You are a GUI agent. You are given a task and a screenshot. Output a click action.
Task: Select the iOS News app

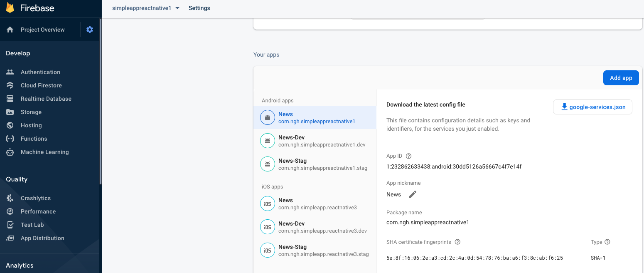pos(315,204)
